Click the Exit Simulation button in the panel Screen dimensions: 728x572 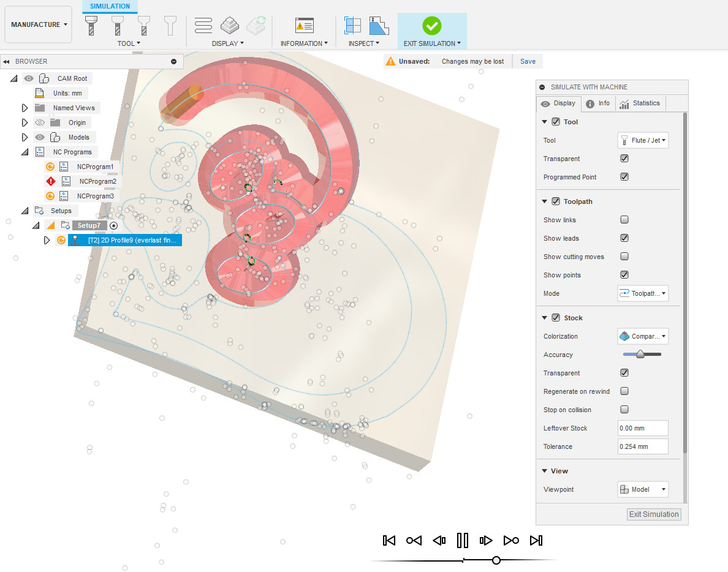[654, 514]
